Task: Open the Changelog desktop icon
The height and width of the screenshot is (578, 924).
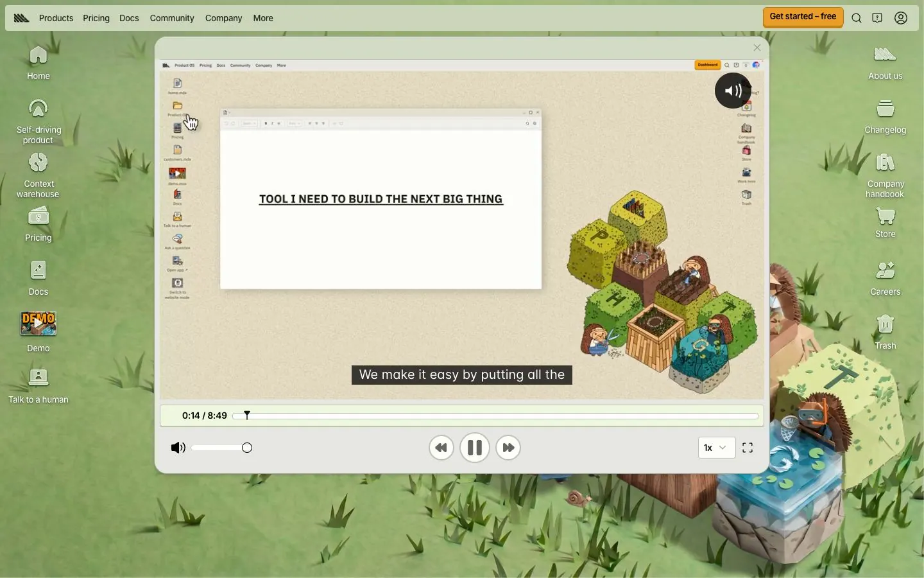Action: (x=886, y=116)
